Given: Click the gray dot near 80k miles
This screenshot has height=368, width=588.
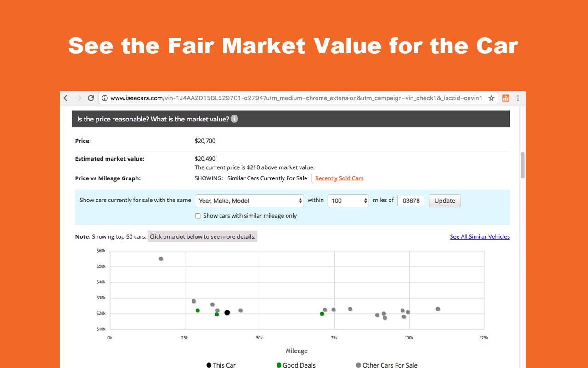Looking at the screenshot, I should (x=350, y=309).
